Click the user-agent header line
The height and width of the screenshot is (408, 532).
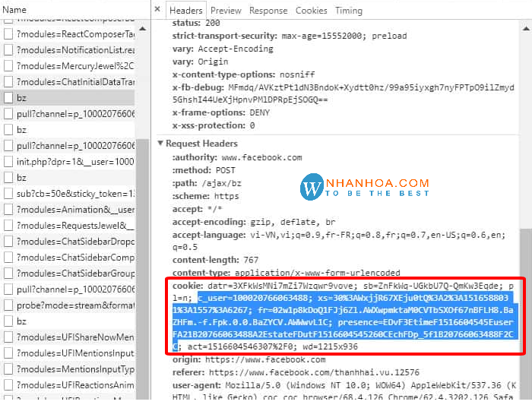pyautogui.click(x=344, y=391)
